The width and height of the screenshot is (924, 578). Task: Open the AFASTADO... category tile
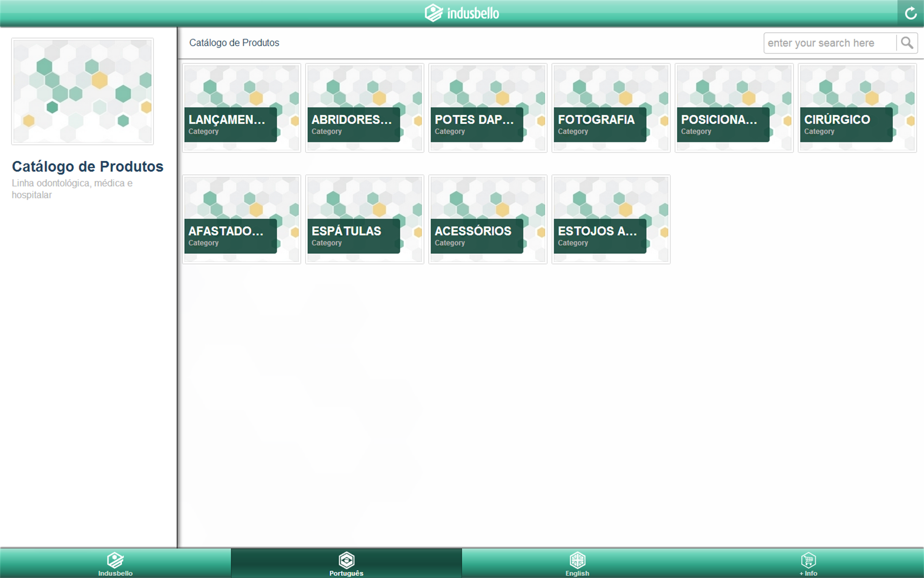click(242, 219)
